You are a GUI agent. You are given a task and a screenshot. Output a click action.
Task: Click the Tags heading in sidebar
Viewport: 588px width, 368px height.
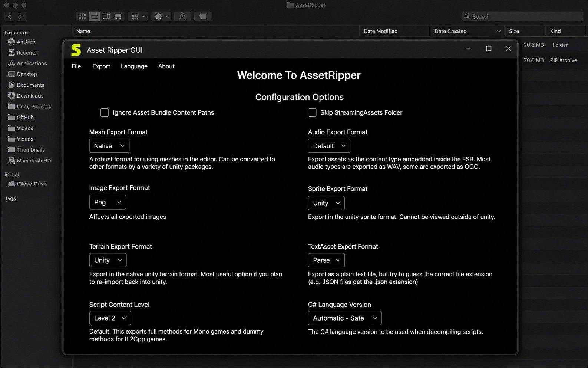pyautogui.click(x=10, y=198)
